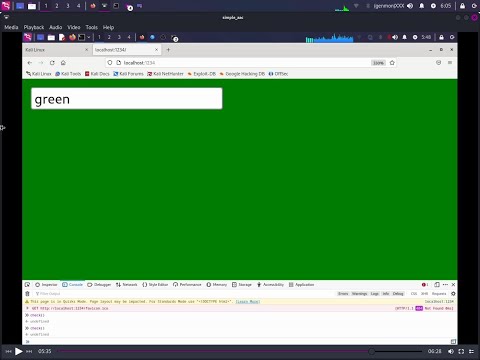Viewport: 480px width, 360px height.
Task: Switch to workspace 3 in top panel
Action: [x=68, y=6]
